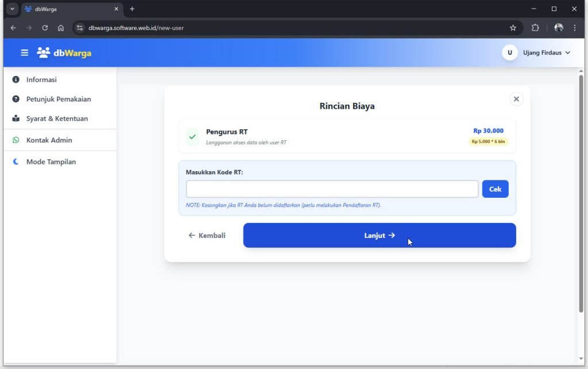Screen dimensions: 588x369
Task: Open Petunjuk Pemakaian from the sidebar
Action: (58, 99)
